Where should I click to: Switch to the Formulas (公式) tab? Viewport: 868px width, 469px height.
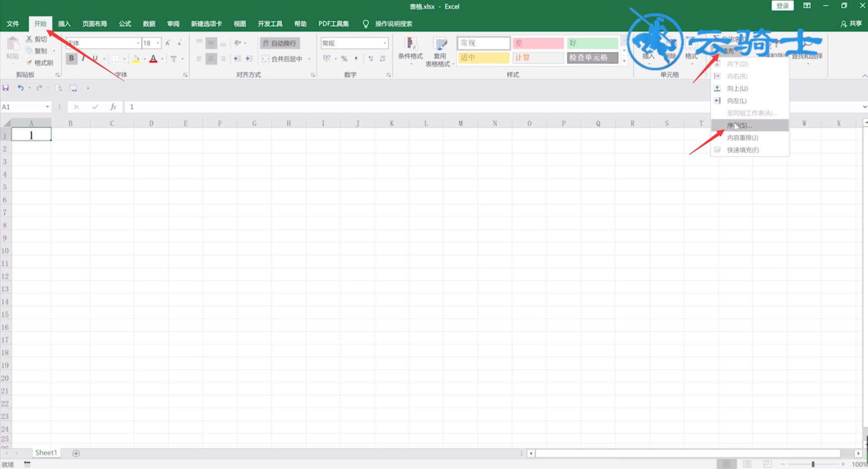pyautogui.click(x=125, y=24)
